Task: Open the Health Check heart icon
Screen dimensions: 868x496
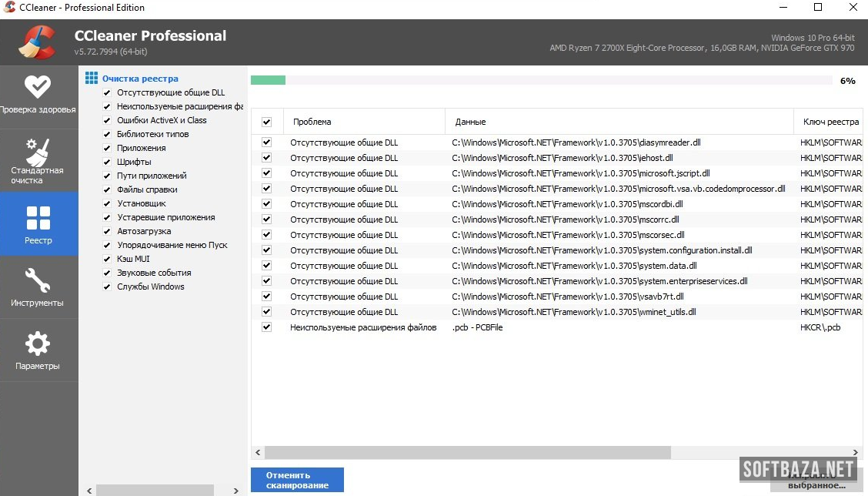Action: click(x=37, y=85)
